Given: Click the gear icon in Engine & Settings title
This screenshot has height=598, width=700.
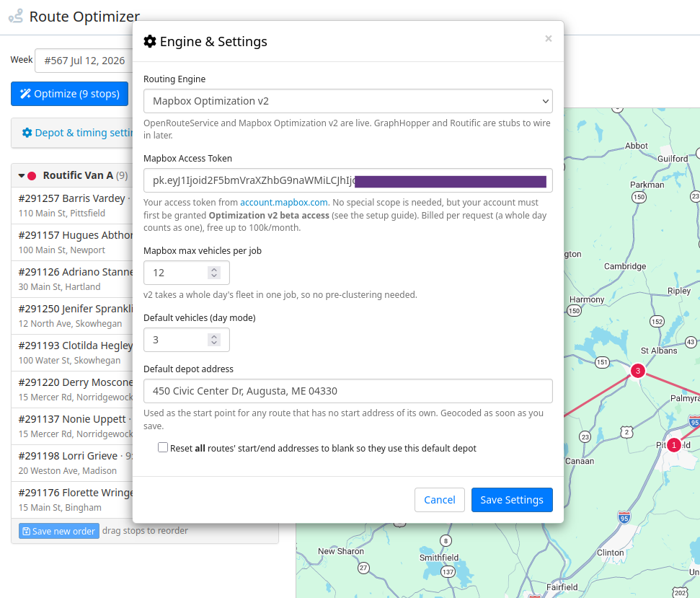Looking at the screenshot, I should coord(149,42).
